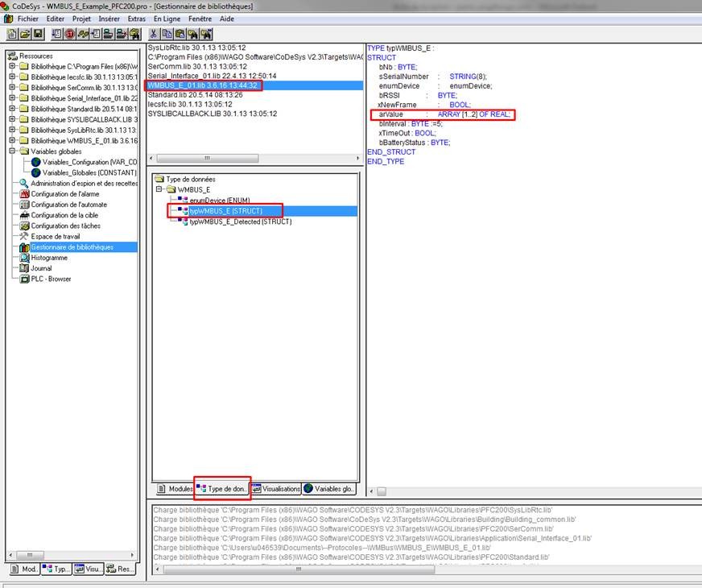Open Configuration des tâches item
Screen dimensions: 702x588
66,226
